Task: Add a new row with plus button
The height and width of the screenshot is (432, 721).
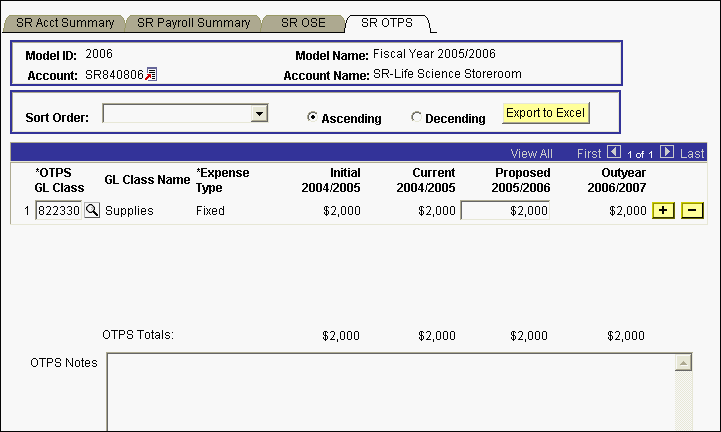Action: tap(662, 211)
